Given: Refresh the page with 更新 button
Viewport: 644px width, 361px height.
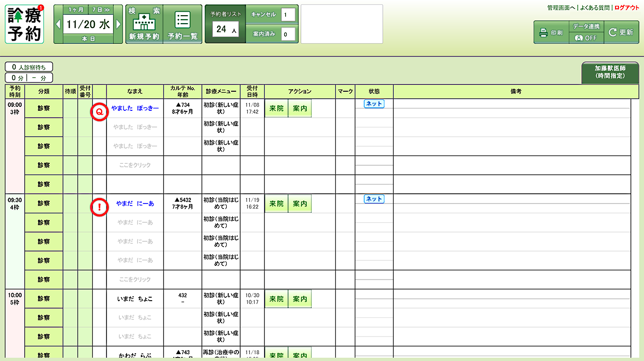Looking at the screenshot, I should tap(621, 33).
